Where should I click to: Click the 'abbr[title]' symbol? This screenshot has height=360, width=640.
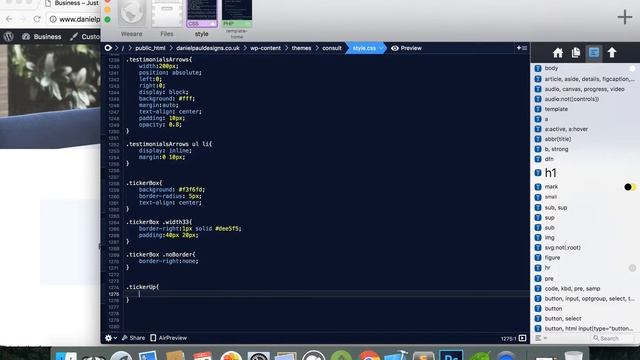[558, 139]
